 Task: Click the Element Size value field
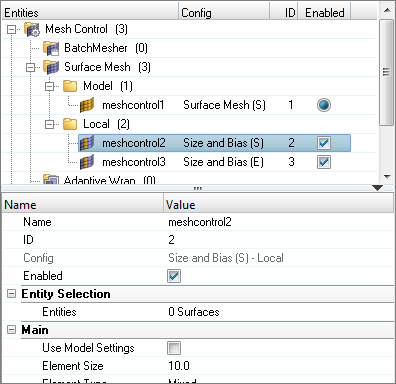coord(280,366)
